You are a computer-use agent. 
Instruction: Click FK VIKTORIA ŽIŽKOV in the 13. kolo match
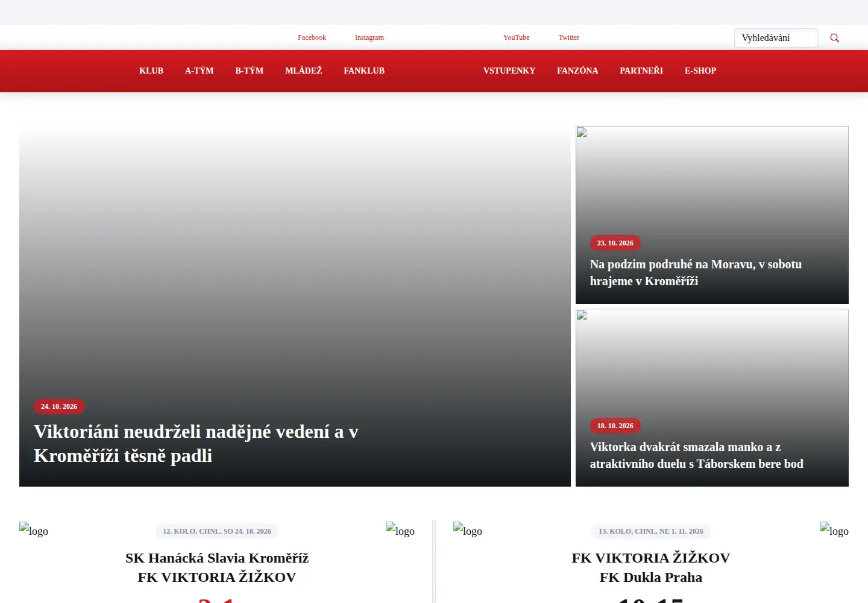click(651, 558)
